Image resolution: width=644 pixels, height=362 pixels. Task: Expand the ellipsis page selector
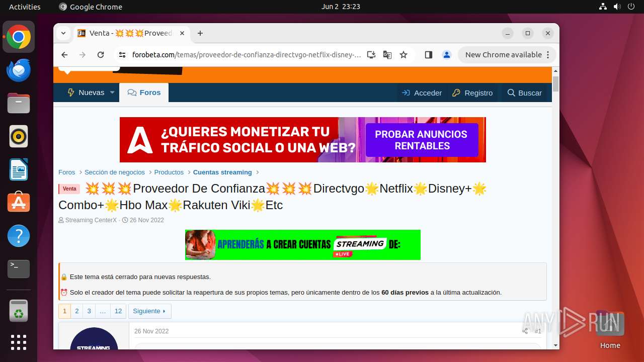pos(103,311)
